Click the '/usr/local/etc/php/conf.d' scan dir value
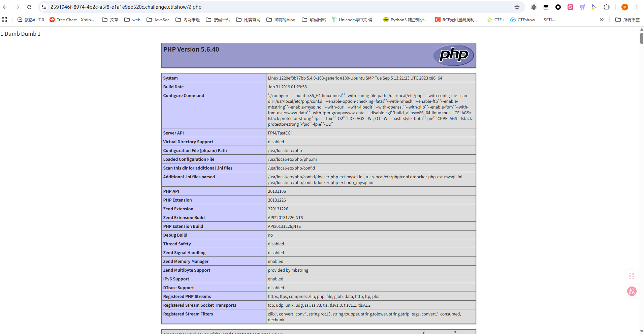The image size is (644, 334). pos(292,168)
